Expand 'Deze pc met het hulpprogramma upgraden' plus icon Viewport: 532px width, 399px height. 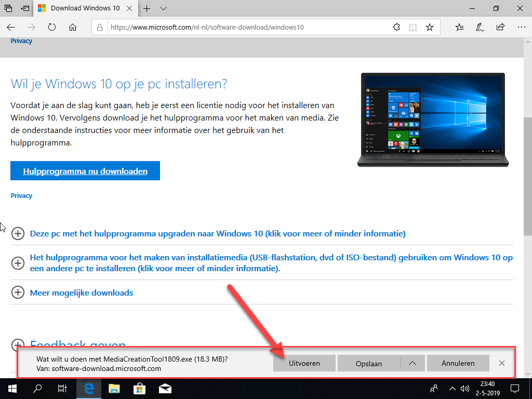coord(18,233)
